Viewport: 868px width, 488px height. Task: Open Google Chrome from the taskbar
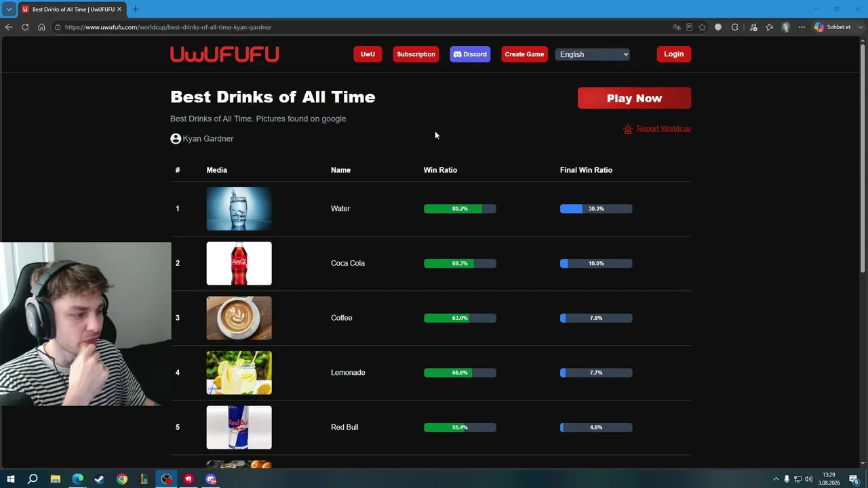(x=122, y=479)
